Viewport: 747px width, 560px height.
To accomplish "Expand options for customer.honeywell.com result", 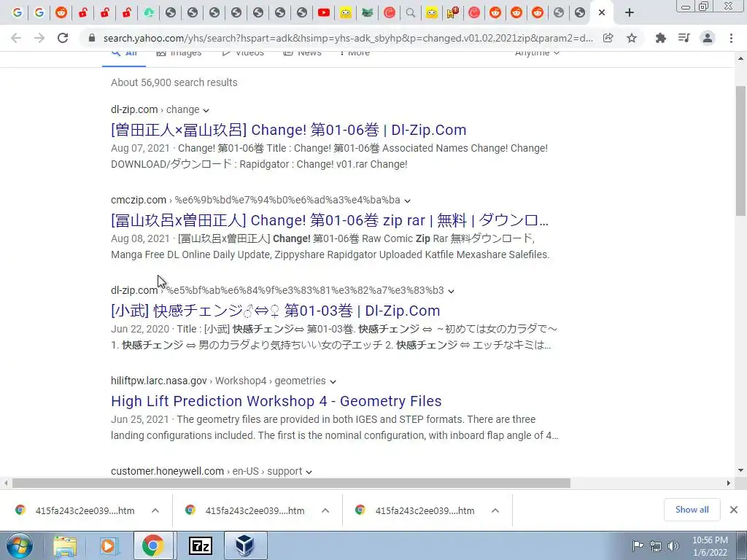I will pos(309,472).
